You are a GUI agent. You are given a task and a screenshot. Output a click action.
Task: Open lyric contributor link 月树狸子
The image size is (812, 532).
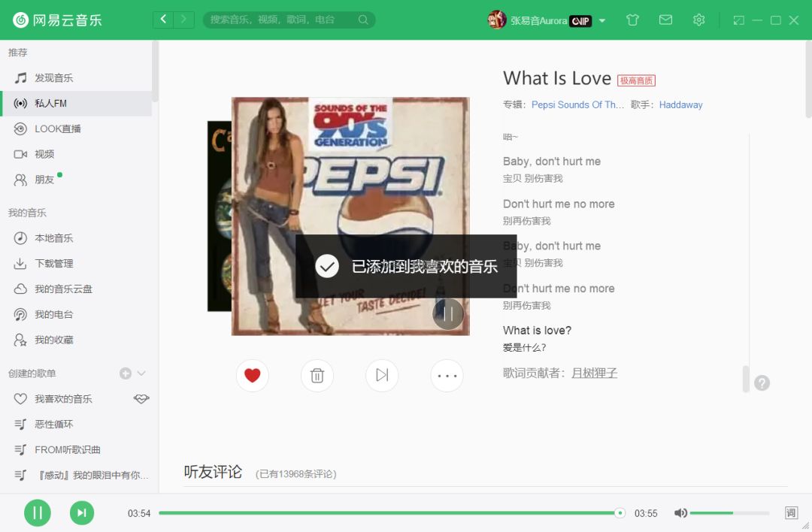pyautogui.click(x=594, y=373)
